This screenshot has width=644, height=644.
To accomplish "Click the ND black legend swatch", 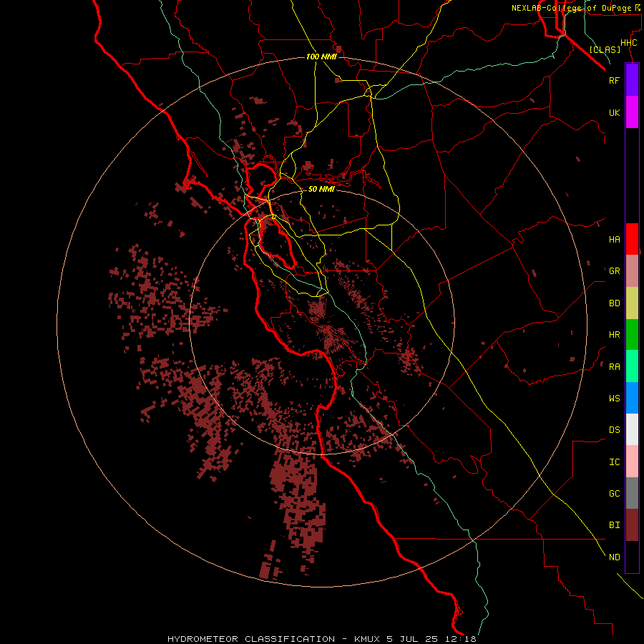I will pos(632,557).
